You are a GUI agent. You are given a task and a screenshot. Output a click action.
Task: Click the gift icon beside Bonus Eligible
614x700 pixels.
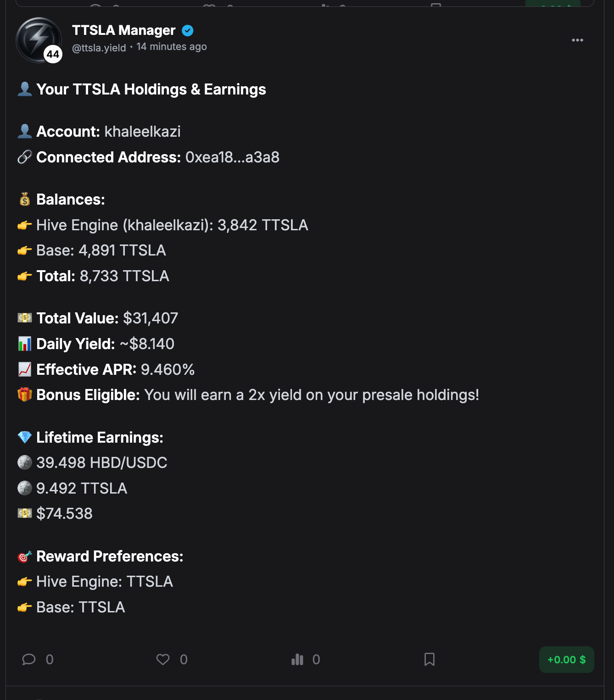pos(25,394)
